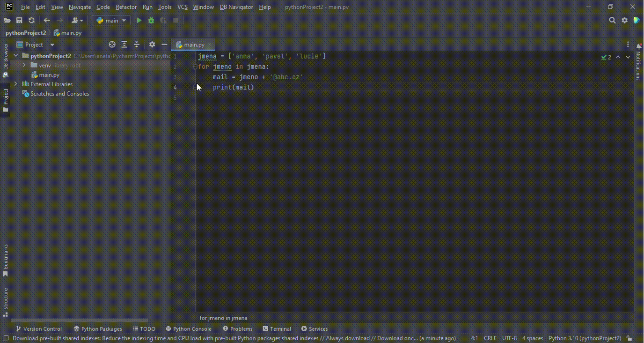Open the Refactor menu
The image size is (644, 343).
pos(126,7)
